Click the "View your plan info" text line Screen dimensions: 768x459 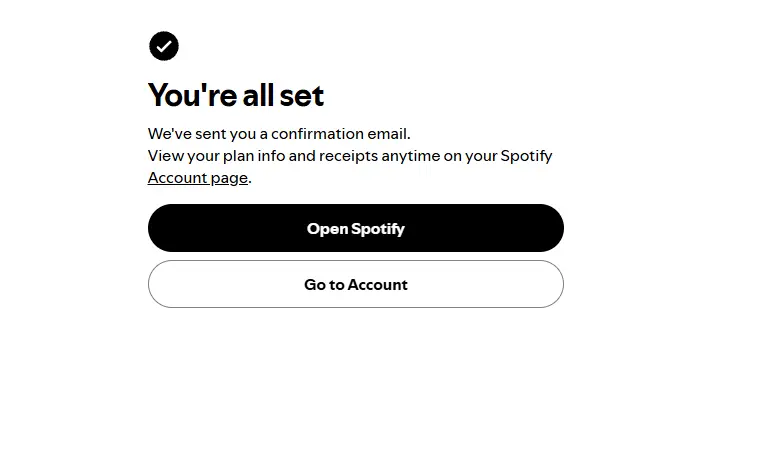click(350, 156)
